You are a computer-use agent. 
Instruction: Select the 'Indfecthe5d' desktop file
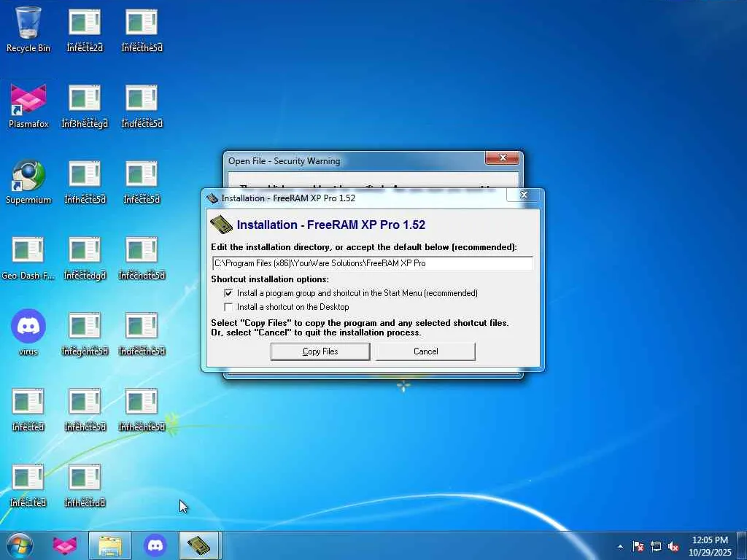tap(142, 333)
